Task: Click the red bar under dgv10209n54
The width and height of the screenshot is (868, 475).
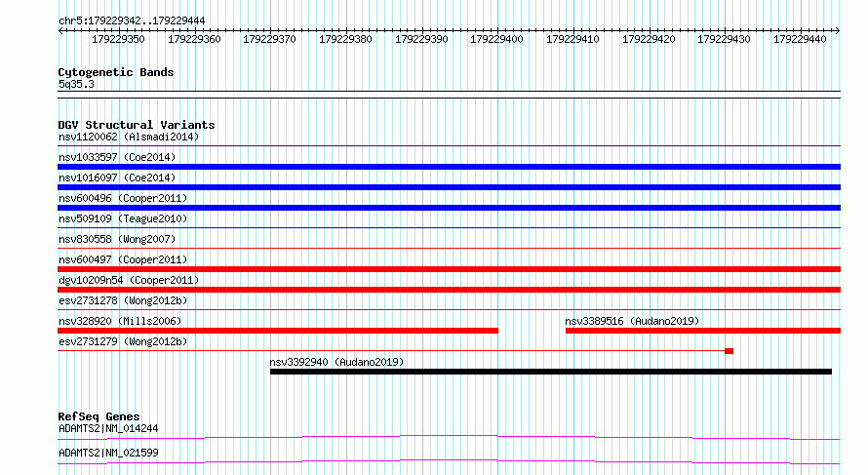Action: coord(449,290)
